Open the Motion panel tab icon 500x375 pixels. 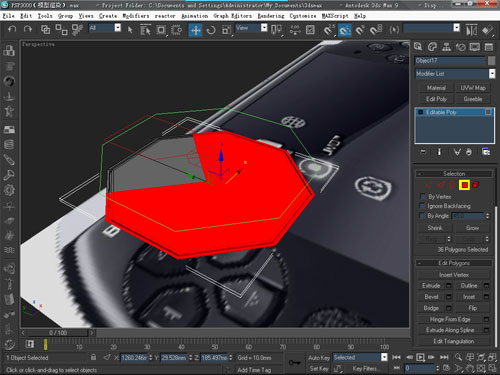461,47
